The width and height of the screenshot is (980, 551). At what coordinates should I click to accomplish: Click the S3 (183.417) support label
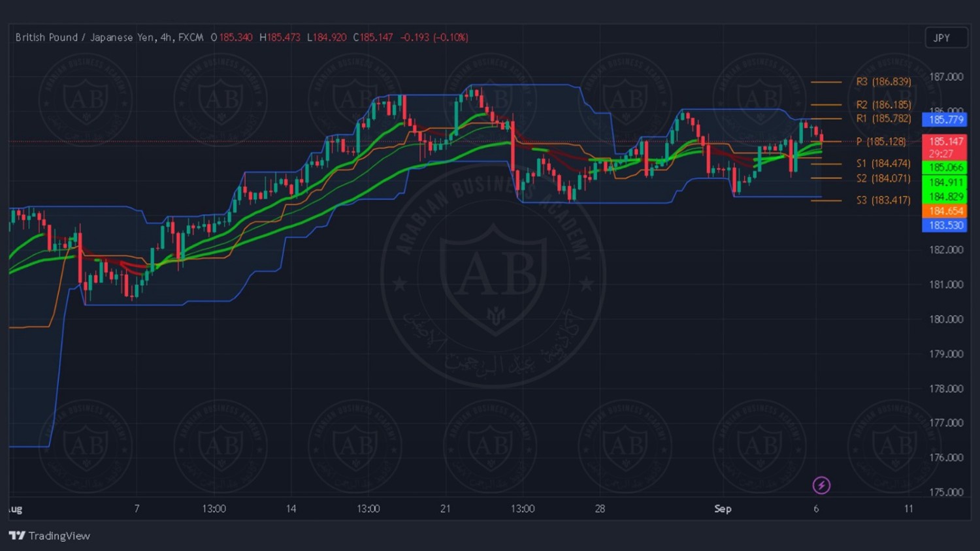[x=883, y=200]
